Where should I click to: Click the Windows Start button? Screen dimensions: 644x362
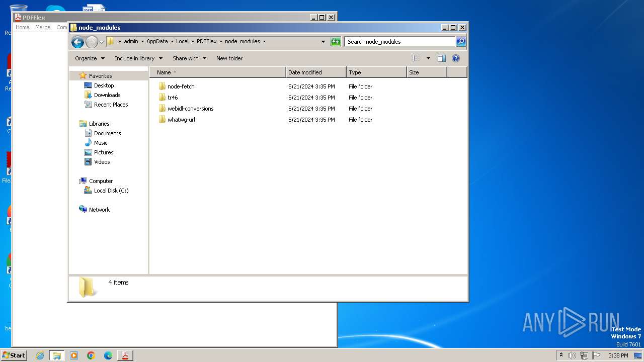coord(14,355)
